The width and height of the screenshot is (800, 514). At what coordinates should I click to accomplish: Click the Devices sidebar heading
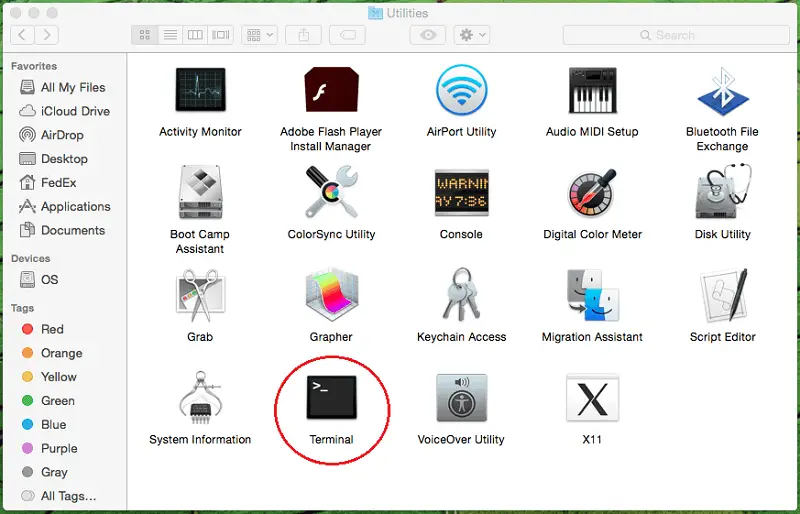point(31,258)
